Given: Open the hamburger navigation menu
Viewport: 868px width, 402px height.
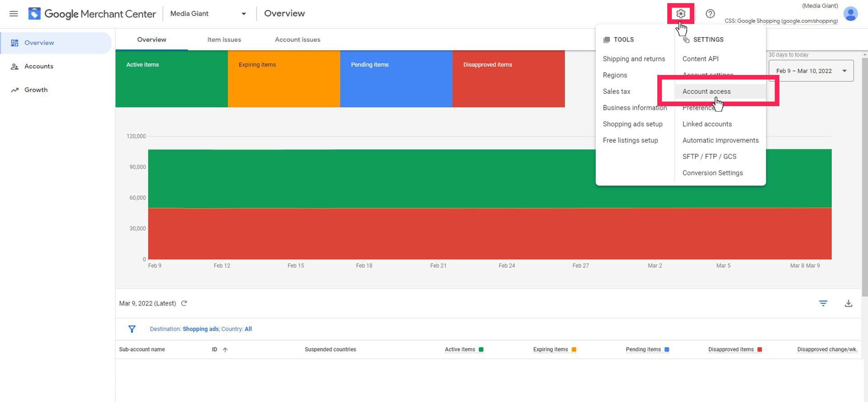Looking at the screenshot, I should [14, 14].
